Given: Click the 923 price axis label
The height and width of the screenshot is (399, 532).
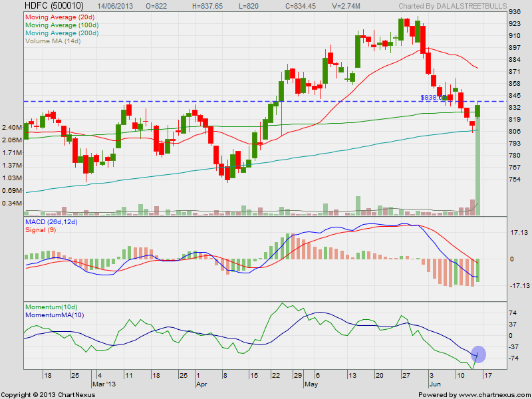Looking at the screenshot, I should pyautogui.click(x=515, y=24).
